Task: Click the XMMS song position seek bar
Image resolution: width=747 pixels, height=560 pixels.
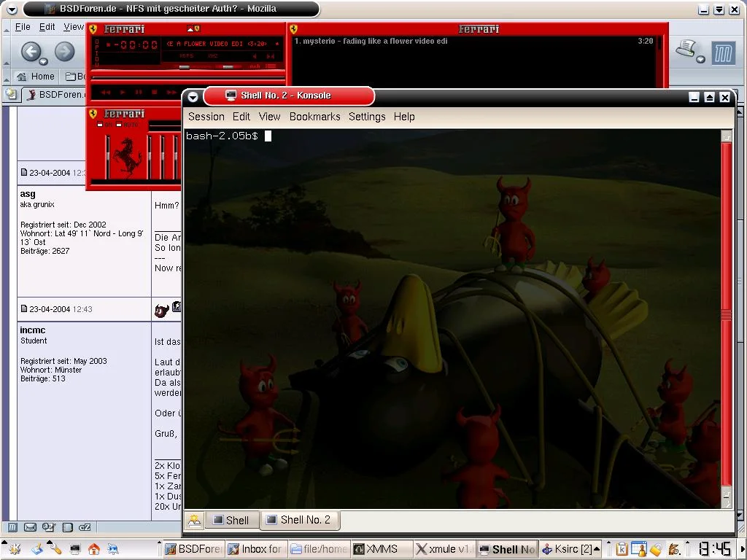Action: point(188,77)
